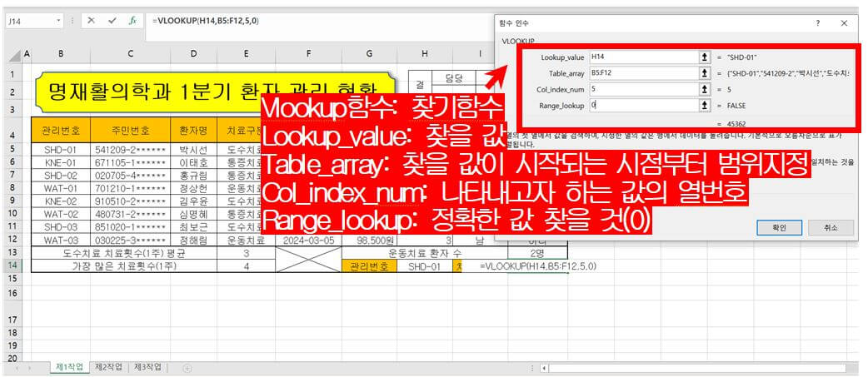Open Insert Function fx icon
Viewport: 868px width, 377px height.
(x=132, y=21)
